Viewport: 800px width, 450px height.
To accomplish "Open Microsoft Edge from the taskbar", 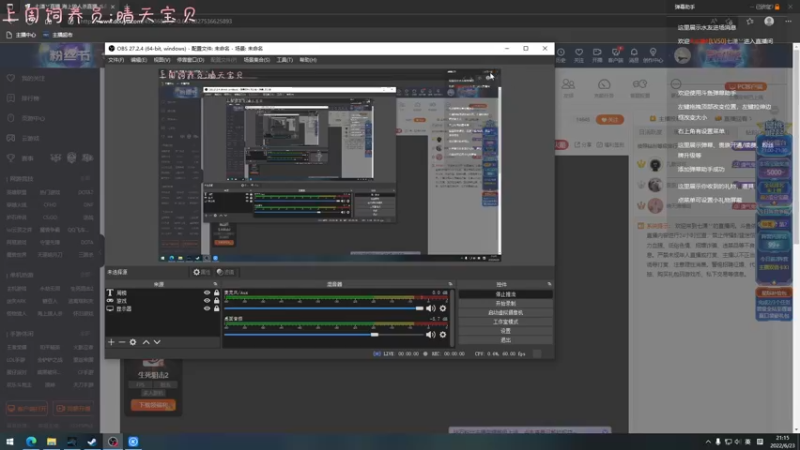I will tap(31, 442).
